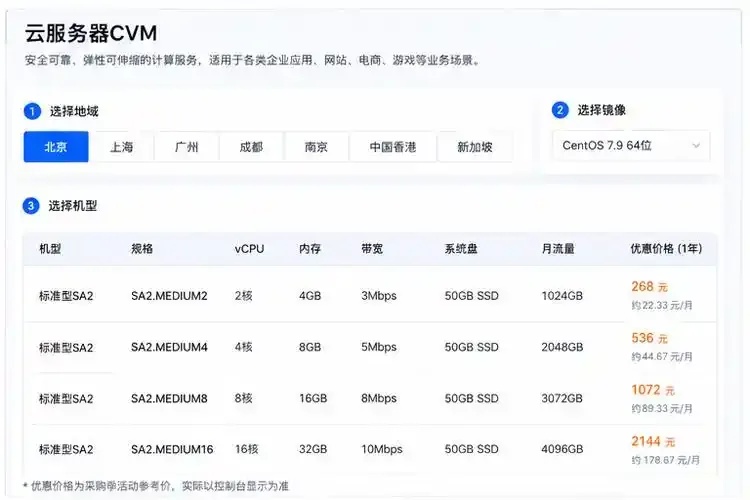
Task: Click the 带宽 column header
Action: click(x=372, y=249)
